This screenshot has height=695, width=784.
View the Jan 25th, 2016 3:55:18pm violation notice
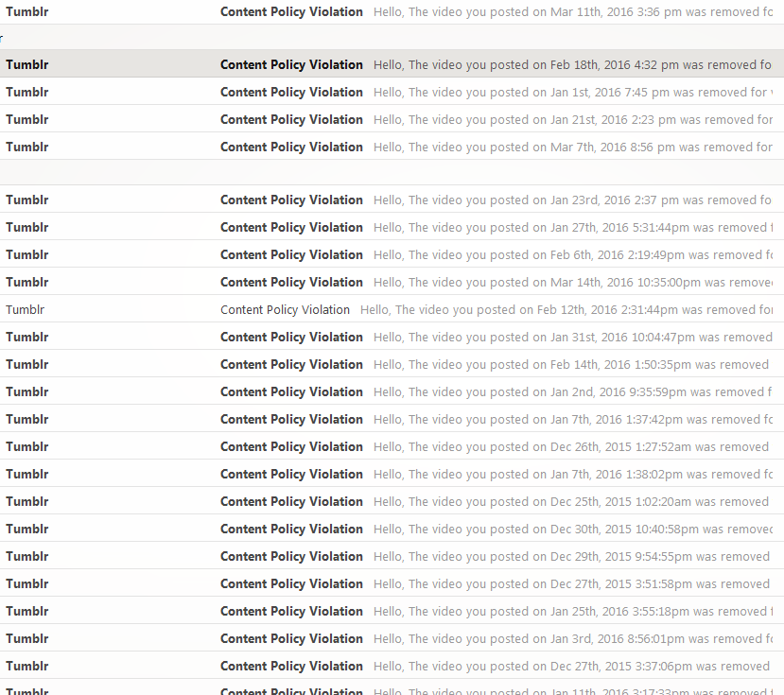pos(392,611)
